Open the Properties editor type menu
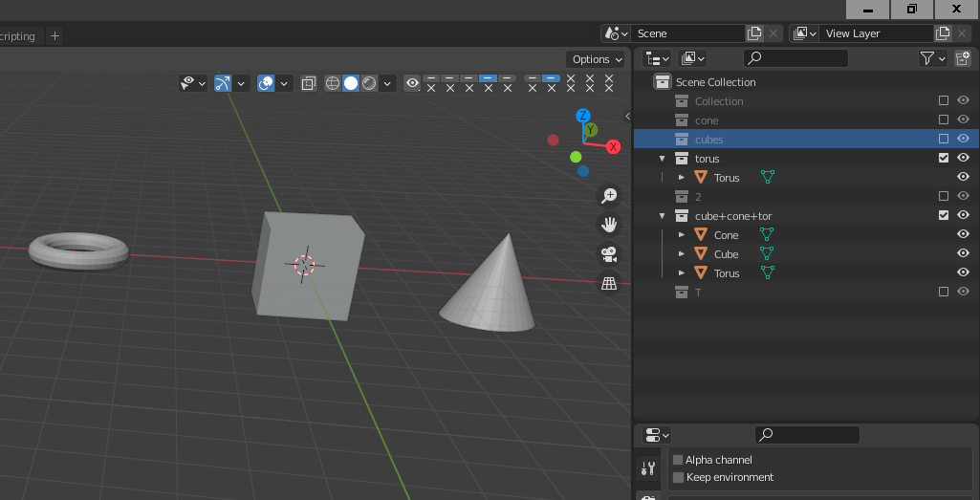This screenshot has height=500, width=980. 657,435
